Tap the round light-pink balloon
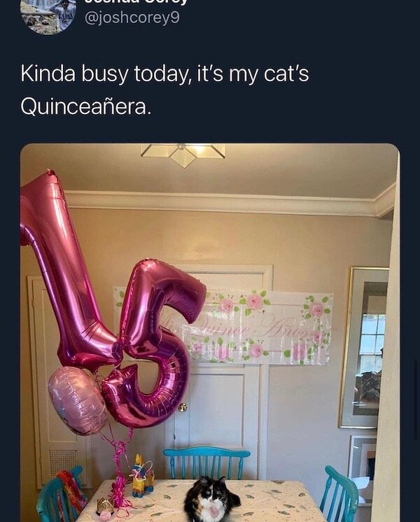This screenshot has height=522, width=420. pyautogui.click(x=77, y=401)
